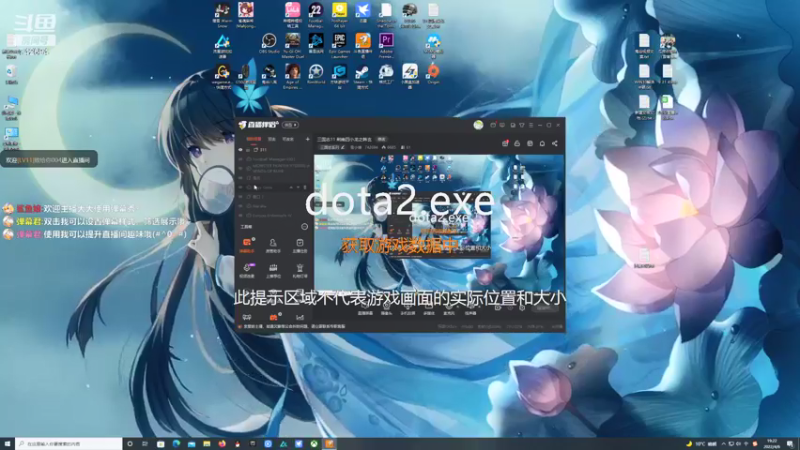Open the streamer task tool
Image resolution: width=800 pixels, height=450 pixels.
click(299, 245)
